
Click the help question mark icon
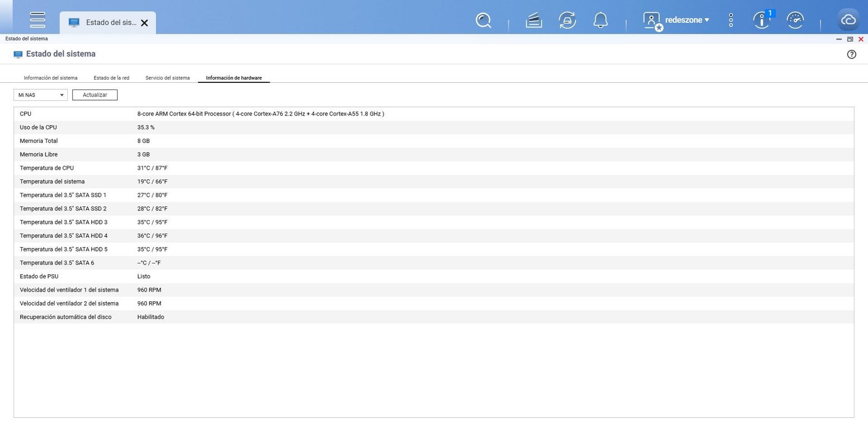pyautogui.click(x=851, y=54)
